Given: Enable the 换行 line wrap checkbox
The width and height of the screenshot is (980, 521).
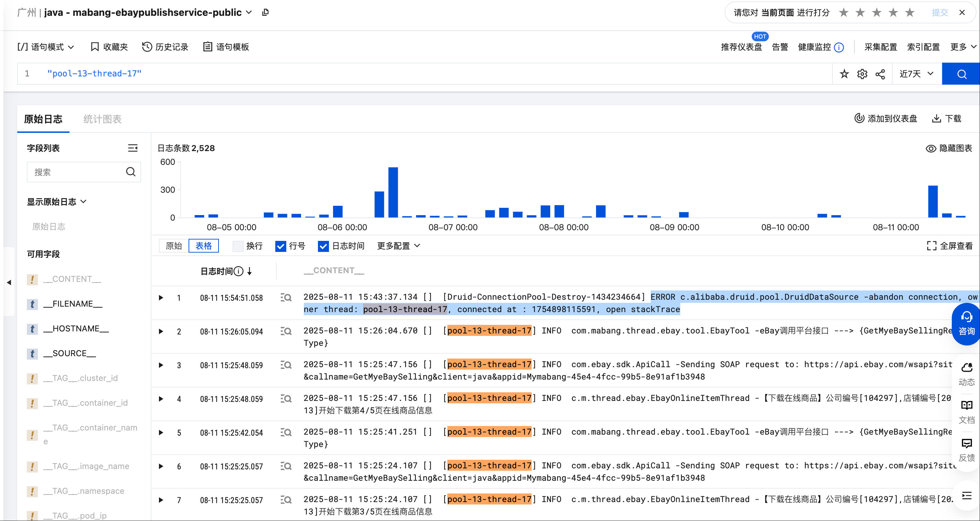Looking at the screenshot, I should click(x=238, y=246).
